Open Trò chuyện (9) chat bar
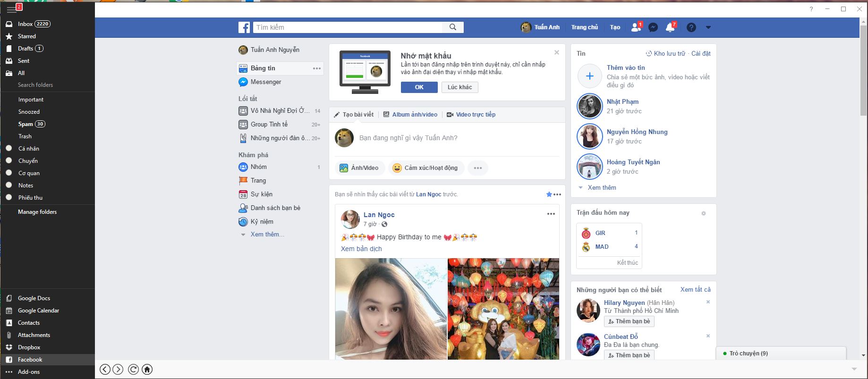 (x=781, y=354)
